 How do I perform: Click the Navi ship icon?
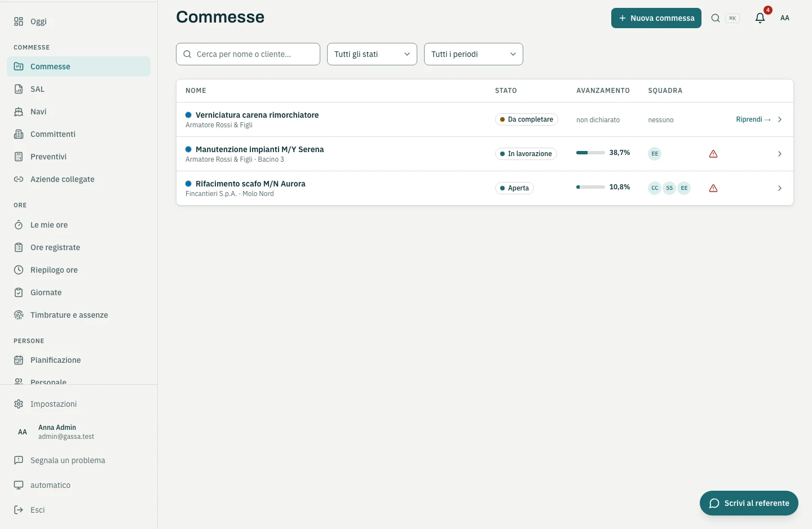19,112
